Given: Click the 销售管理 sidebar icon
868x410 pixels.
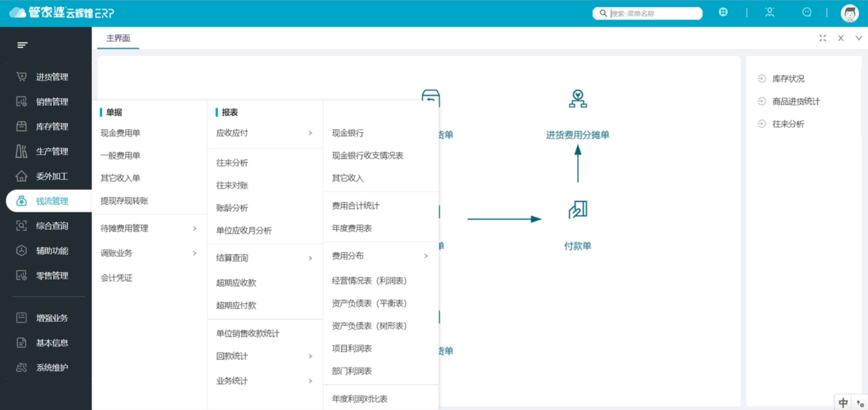Looking at the screenshot, I should [x=21, y=102].
